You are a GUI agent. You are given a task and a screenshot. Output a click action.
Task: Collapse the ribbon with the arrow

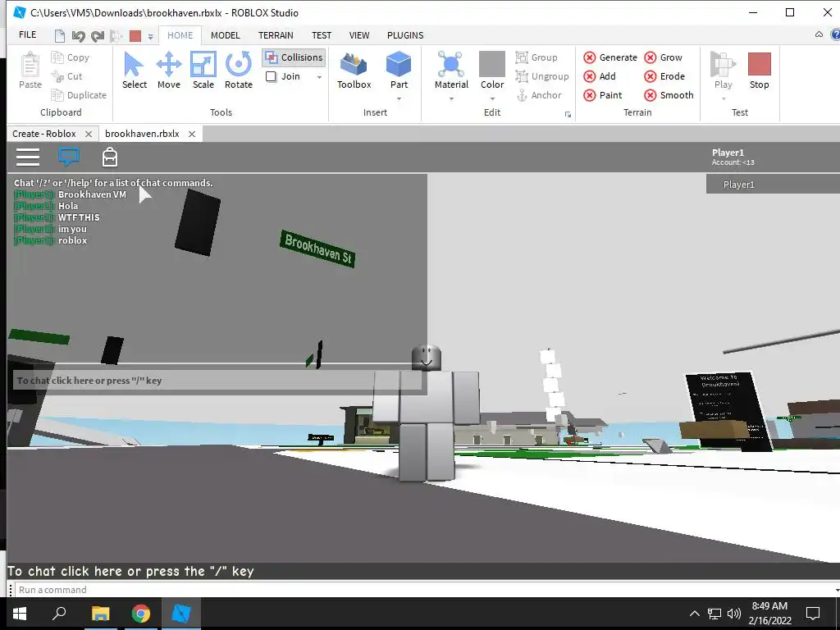coord(819,34)
